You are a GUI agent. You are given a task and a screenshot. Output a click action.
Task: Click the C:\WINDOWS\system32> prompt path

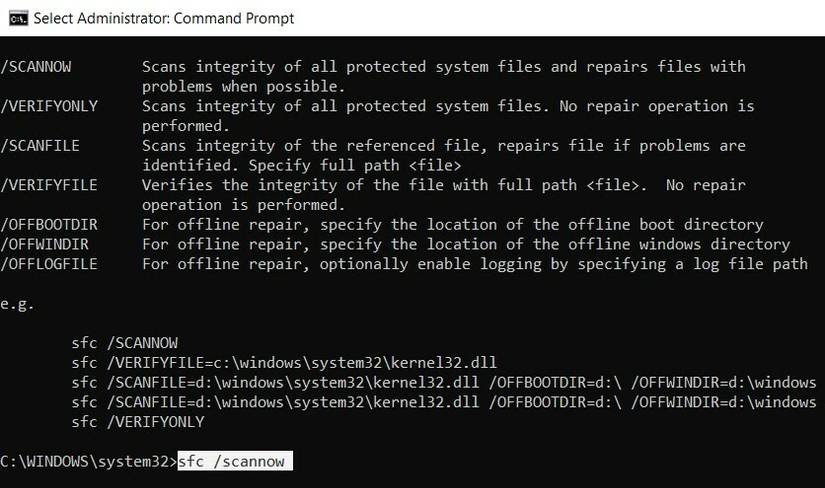88,461
